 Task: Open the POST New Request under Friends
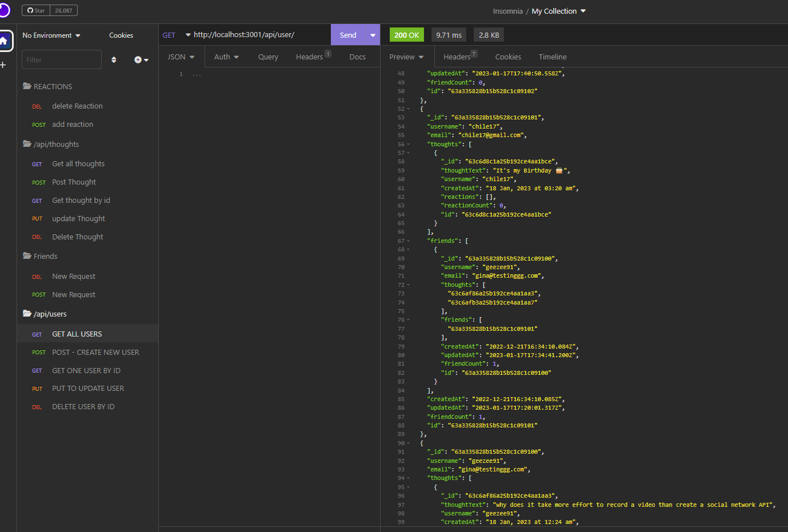click(x=88, y=295)
